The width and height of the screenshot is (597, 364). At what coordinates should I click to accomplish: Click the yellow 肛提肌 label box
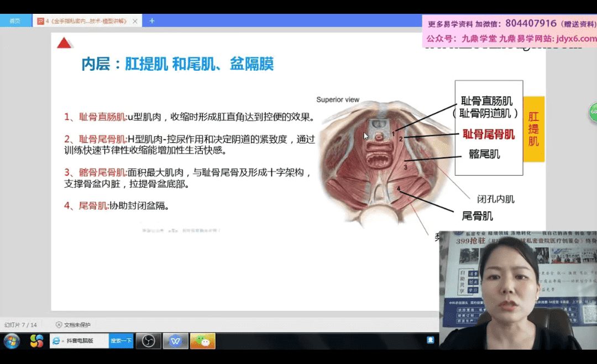tap(533, 129)
